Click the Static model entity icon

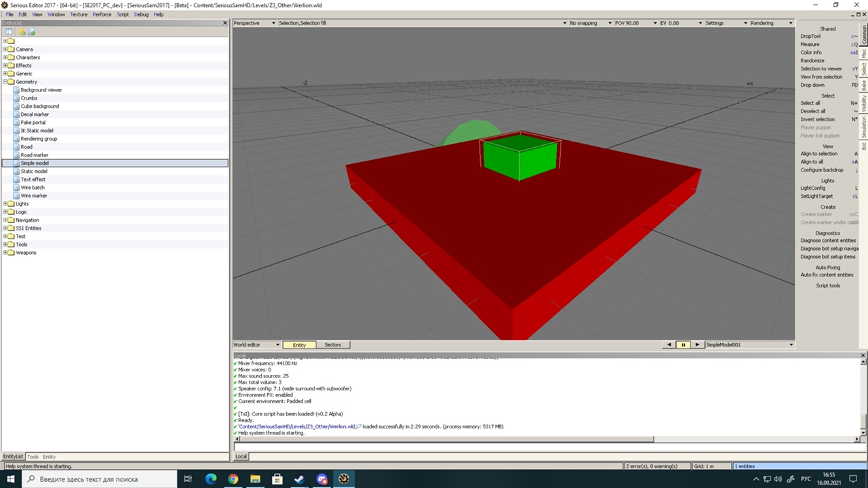coord(16,171)
